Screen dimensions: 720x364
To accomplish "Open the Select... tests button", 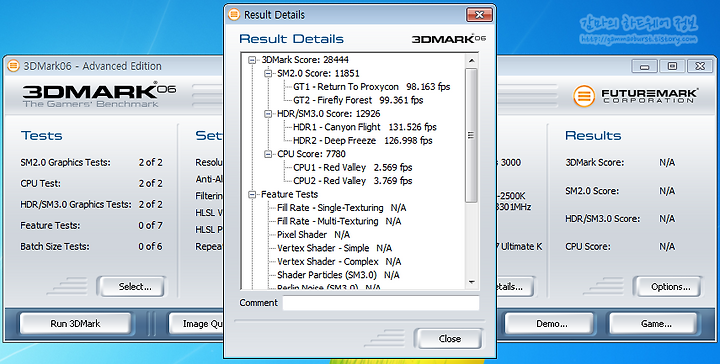I will (131, 287).
